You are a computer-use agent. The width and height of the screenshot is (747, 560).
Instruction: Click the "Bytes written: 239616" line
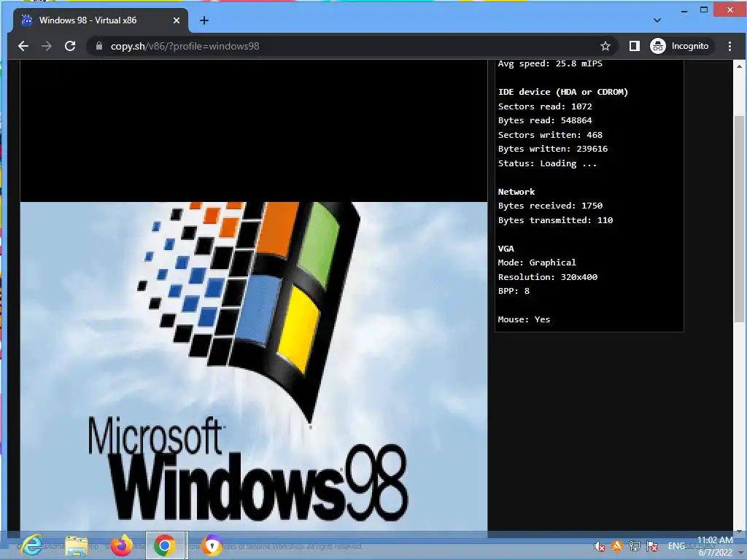click(553, 149)
